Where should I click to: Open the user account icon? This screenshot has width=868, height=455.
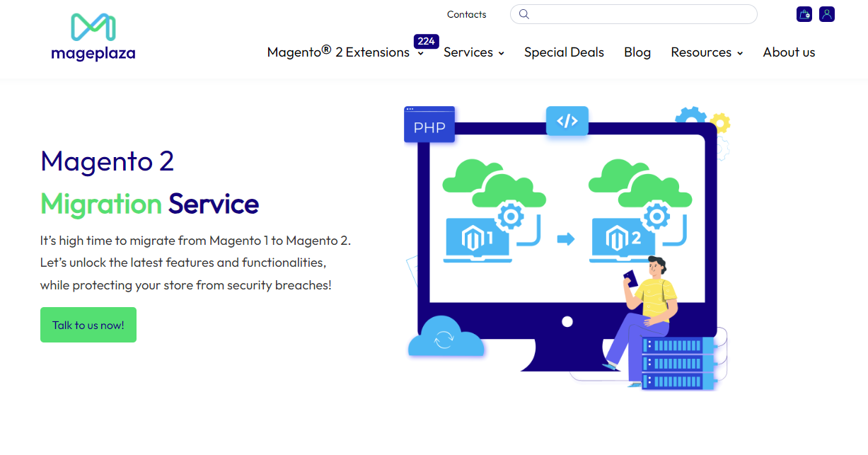tap(827, 14)
